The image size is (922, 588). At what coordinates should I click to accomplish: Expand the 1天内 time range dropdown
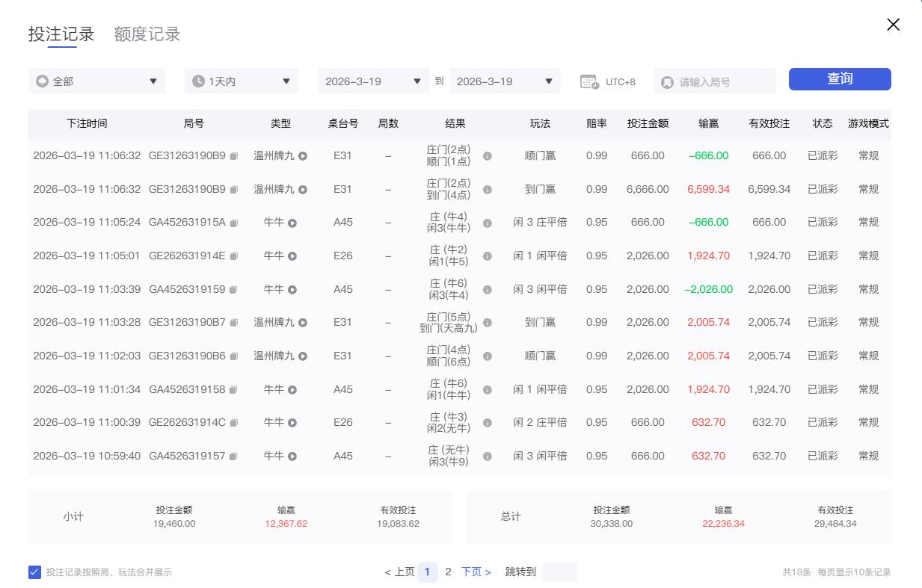pos(241,81)
